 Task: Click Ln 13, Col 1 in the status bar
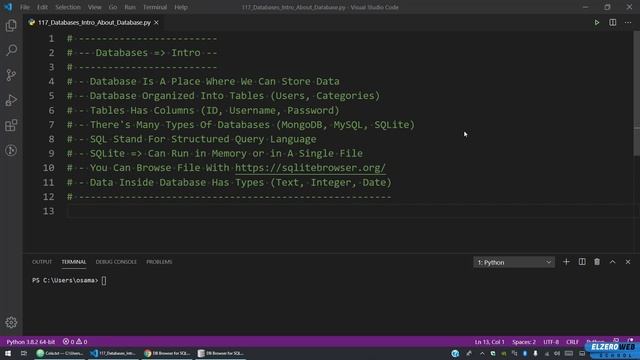tap(489, 342)
